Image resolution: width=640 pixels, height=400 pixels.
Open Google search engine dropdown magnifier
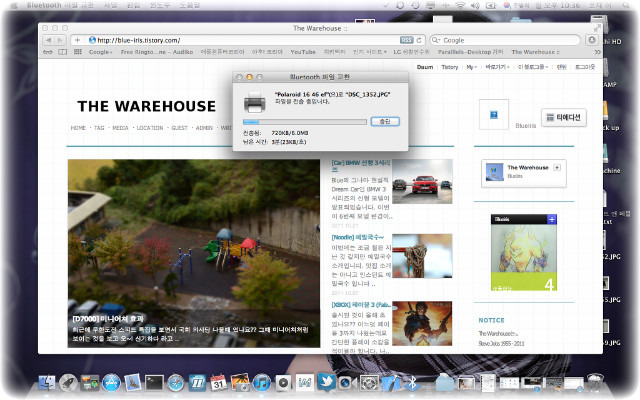pos(436,40)
